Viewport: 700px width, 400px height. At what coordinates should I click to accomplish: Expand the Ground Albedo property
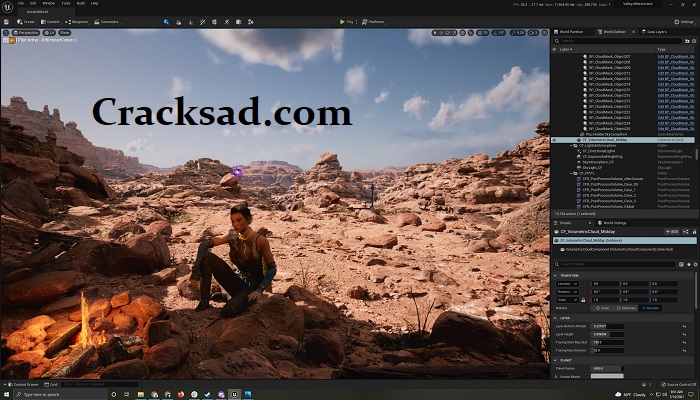556,376
